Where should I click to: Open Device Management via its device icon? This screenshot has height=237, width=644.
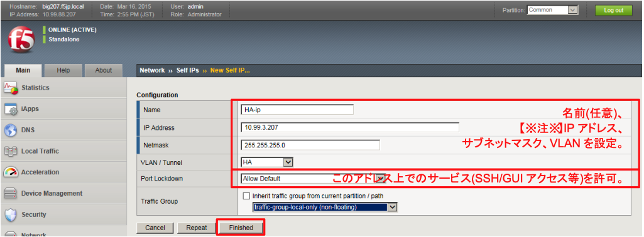point(11,194)
